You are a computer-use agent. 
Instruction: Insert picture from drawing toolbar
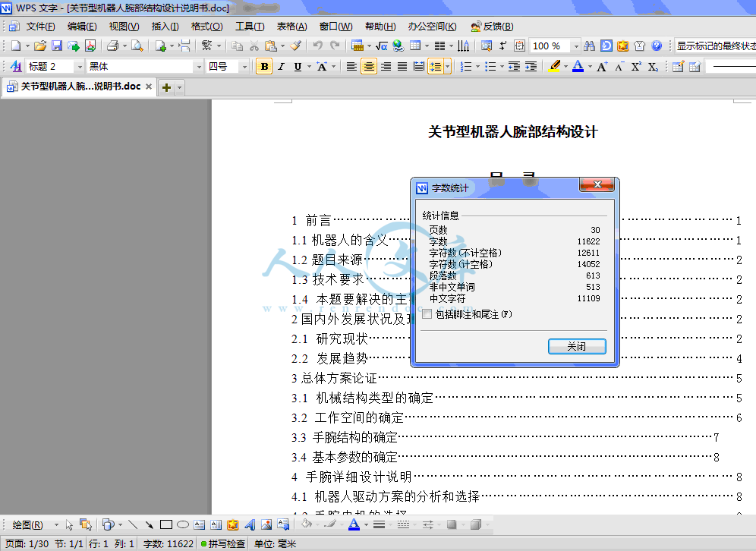(x=266, y=524)
